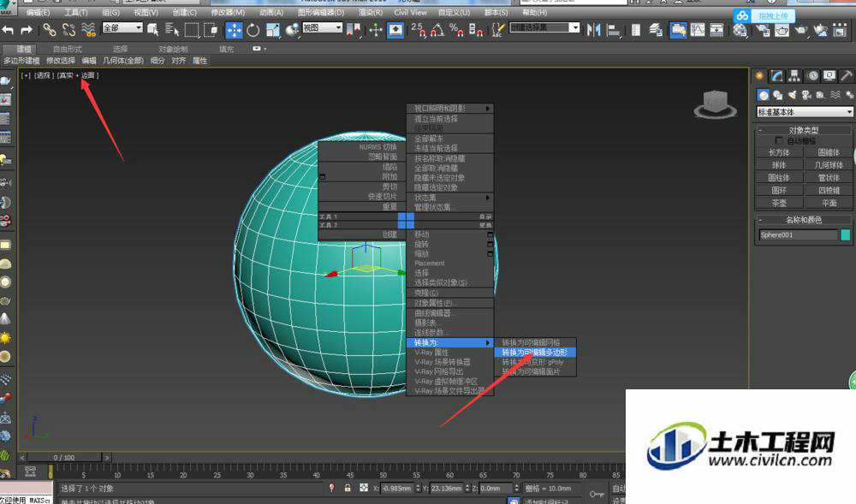856x504 pixels.
Task: Activate the Select Object tool
Action: pyautogui.click(x=153, y=30)
